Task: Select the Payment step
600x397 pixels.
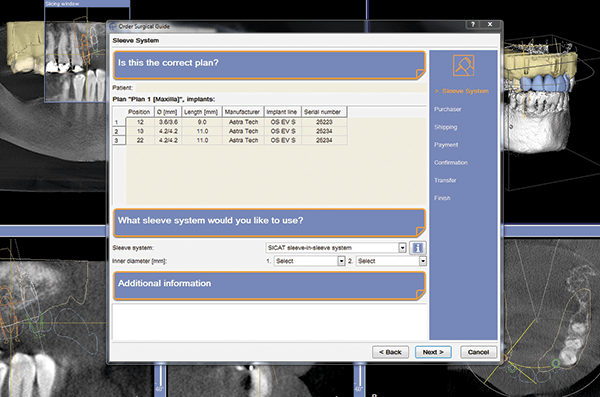Action: coord(446,145)
